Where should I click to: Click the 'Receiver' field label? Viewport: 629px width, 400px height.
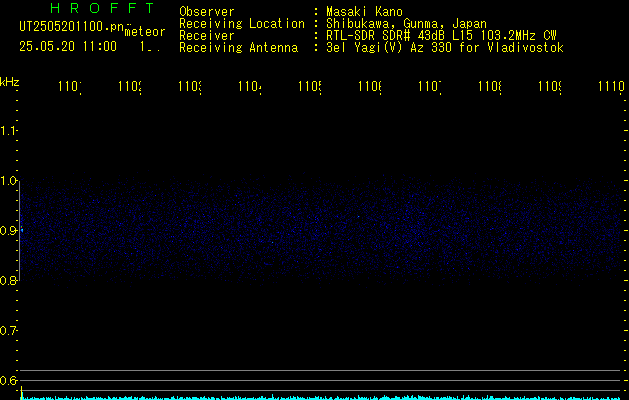[207, 36]
